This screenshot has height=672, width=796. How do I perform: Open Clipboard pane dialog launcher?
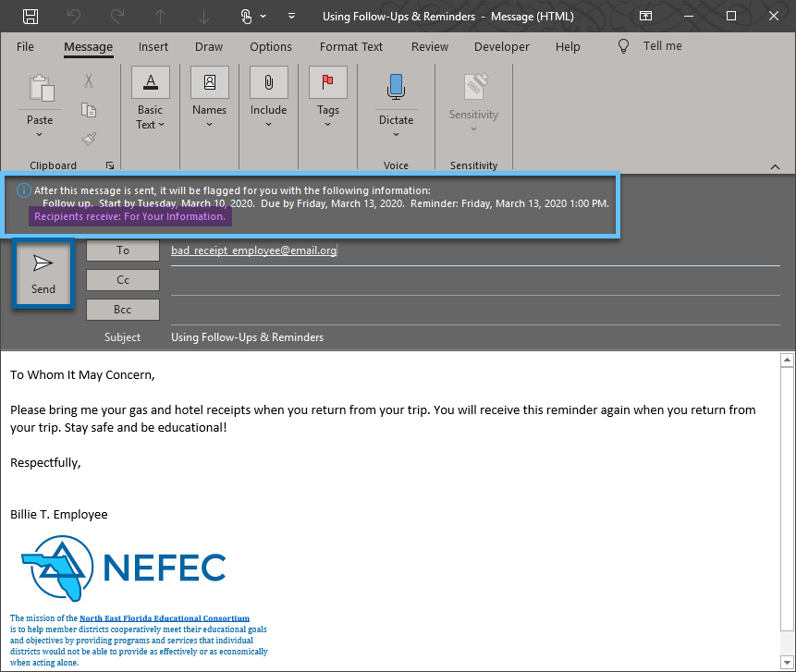coord(110,165)
